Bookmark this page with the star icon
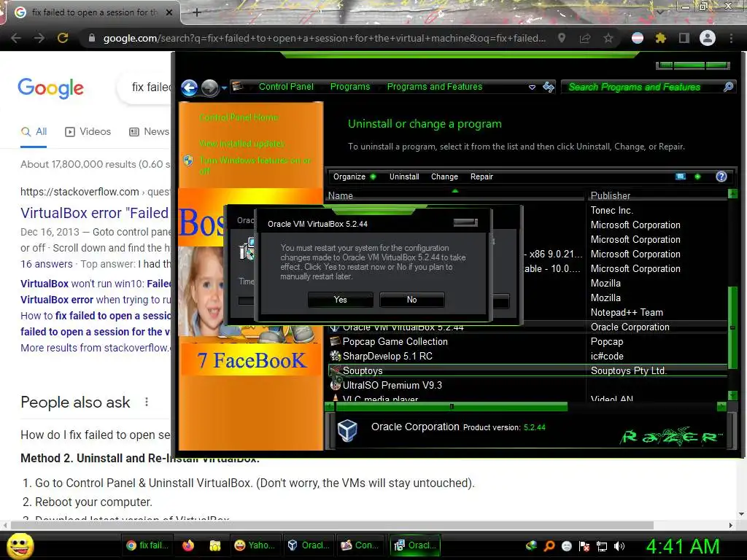 click(x=608, y=38)
